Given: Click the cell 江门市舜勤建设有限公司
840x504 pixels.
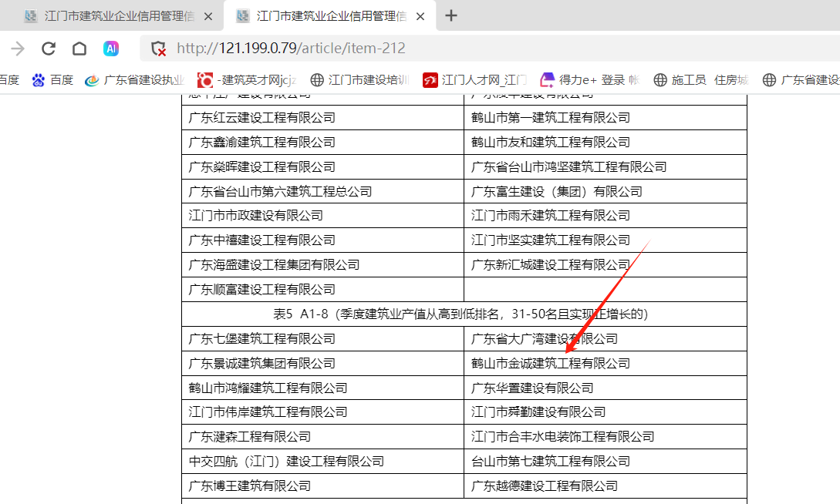Looking at the screenshot, I should pyautogui.click(x=606, y=412).
